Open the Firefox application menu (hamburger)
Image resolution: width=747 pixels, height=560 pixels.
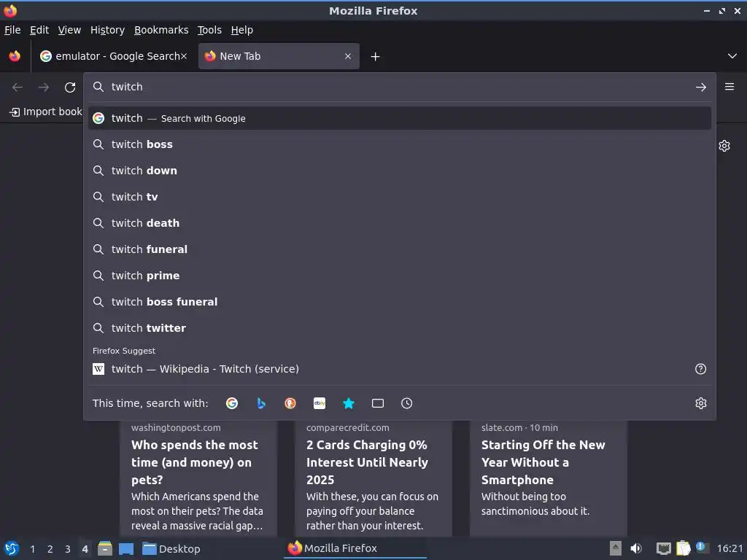point(729,87)
